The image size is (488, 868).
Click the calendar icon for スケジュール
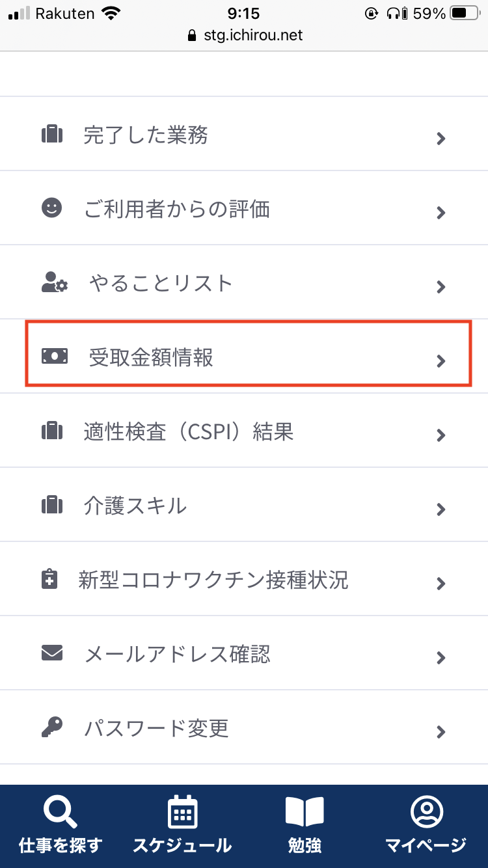[182, 811]
